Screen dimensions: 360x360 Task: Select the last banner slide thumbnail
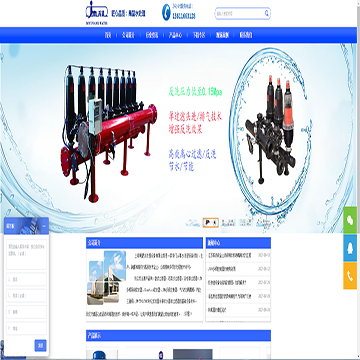(x=263, y=222)
